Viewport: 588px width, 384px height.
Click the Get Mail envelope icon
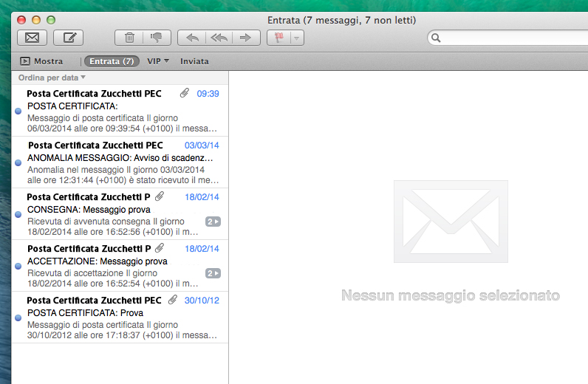pyautogui.click(x=32, y=38)
